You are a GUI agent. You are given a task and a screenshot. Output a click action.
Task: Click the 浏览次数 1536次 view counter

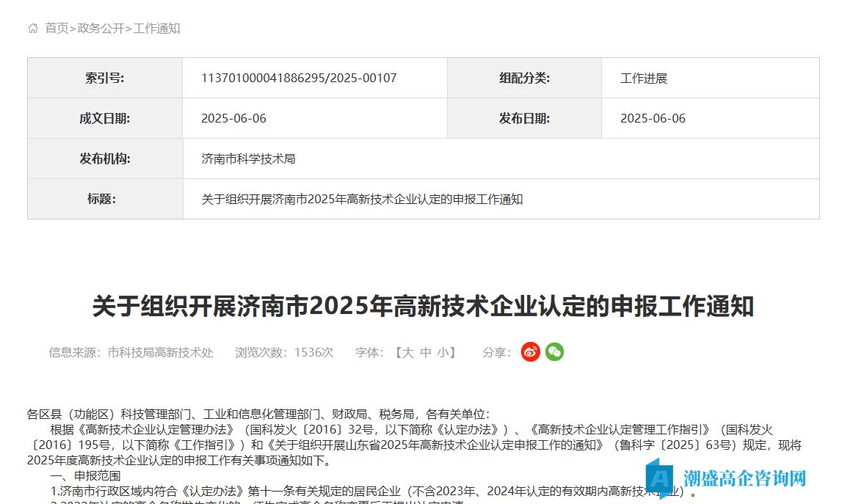(284, 353)
